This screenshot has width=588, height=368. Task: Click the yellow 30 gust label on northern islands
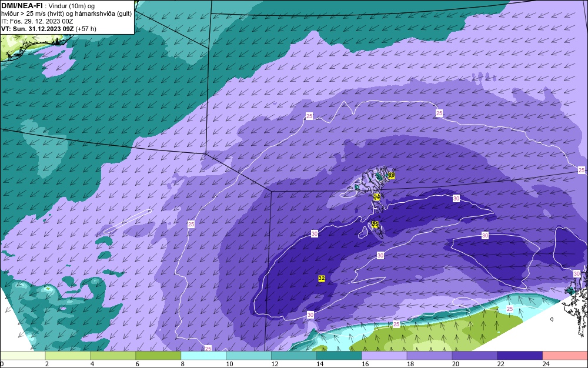(x=392, y=175)
